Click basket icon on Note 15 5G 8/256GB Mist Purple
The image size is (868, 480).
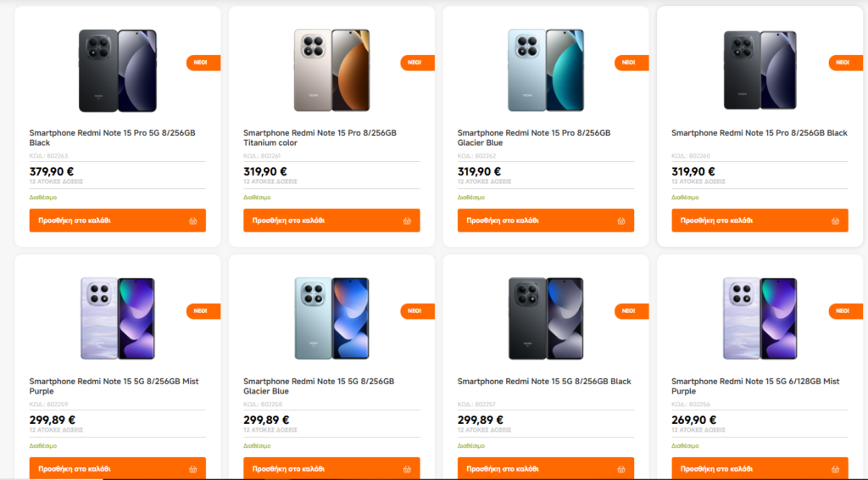tap(192, 470)
